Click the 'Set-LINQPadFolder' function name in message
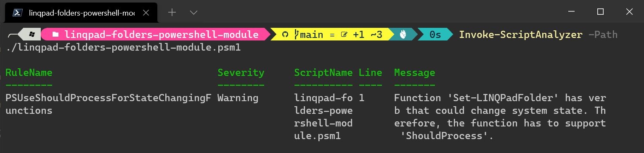The height and width of the screenshot is (153, 644). pos(503,98)
